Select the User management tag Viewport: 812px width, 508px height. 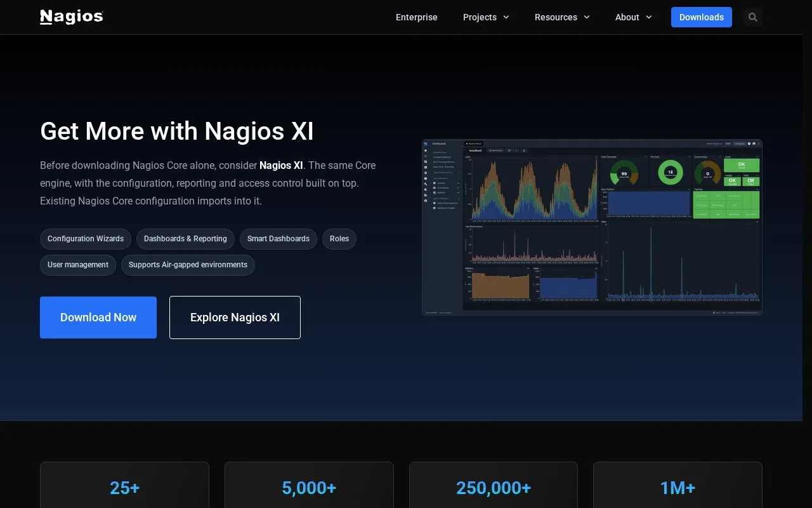(78, 265)
